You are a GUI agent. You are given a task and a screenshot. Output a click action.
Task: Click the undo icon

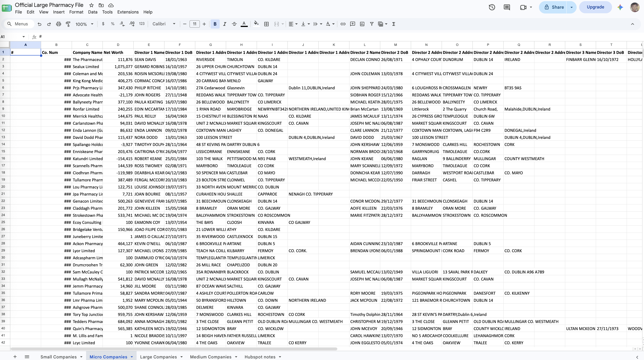[x=39, y=24]
